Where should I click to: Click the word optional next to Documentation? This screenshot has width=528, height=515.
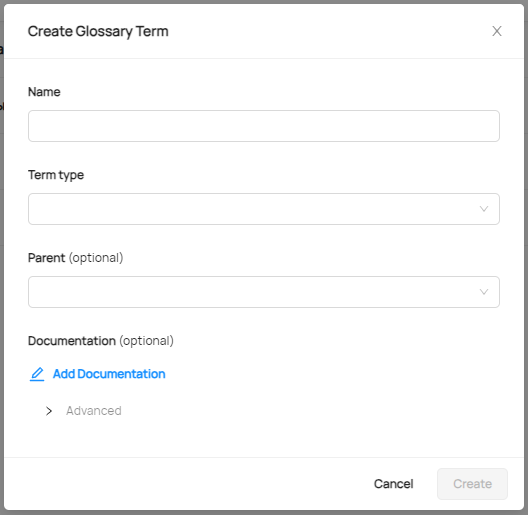(x=146, y=341)
